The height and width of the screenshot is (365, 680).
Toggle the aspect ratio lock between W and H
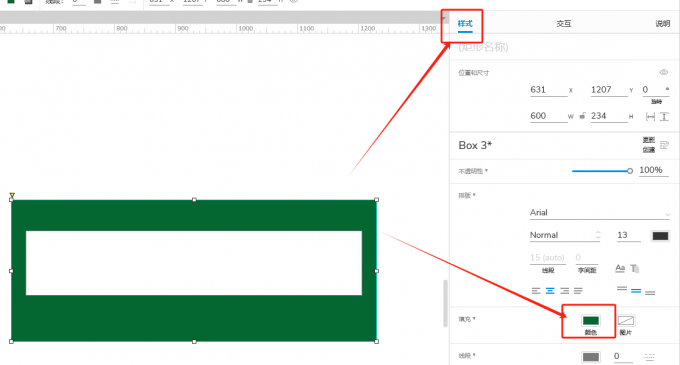click(x=582, y=116)
